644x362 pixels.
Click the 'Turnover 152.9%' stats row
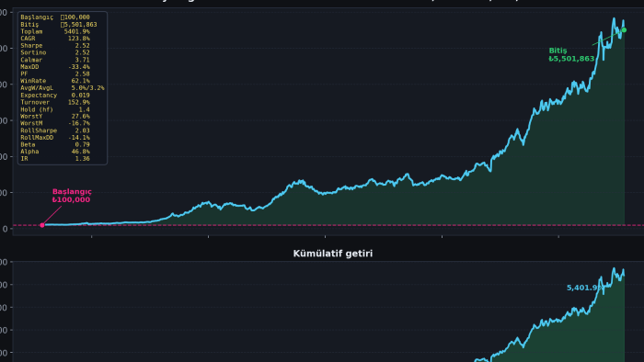55,102
